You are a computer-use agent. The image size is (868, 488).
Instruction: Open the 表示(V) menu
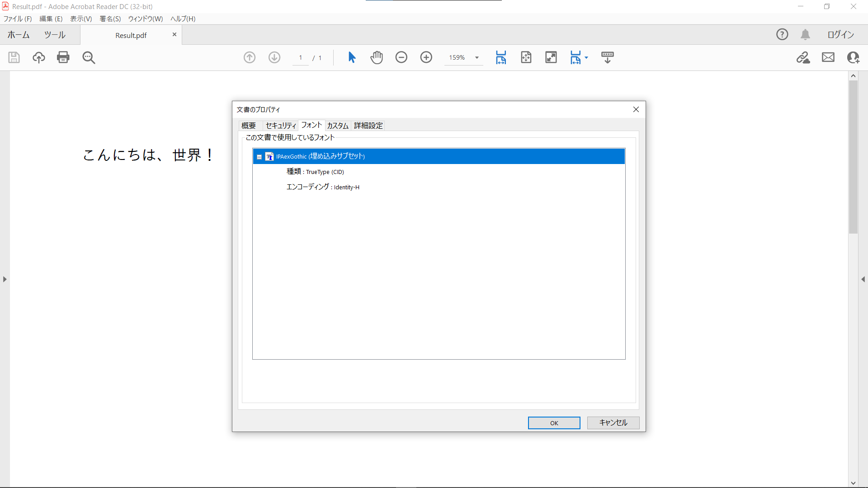coord(81,19)
